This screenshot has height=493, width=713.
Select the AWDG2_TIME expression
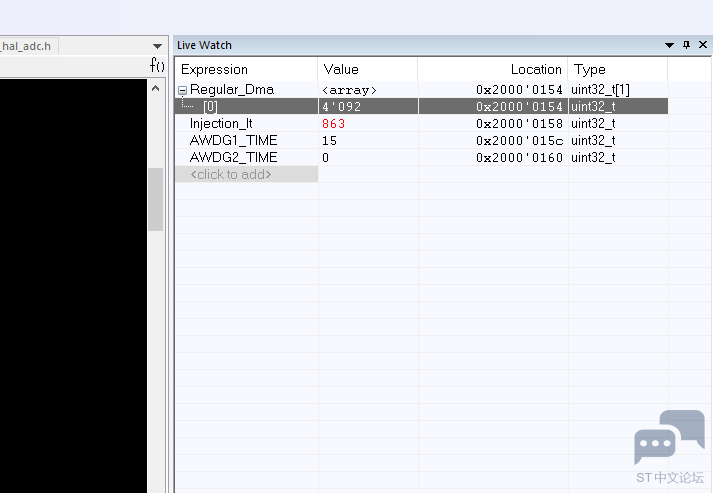coord(233,157)
